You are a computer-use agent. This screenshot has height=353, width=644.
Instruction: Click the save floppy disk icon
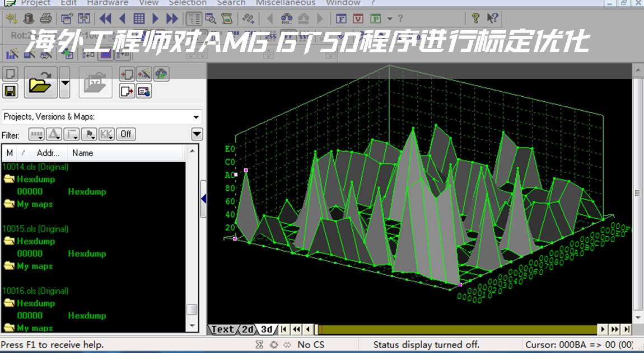pyautogui.click(x=10, y=91)
